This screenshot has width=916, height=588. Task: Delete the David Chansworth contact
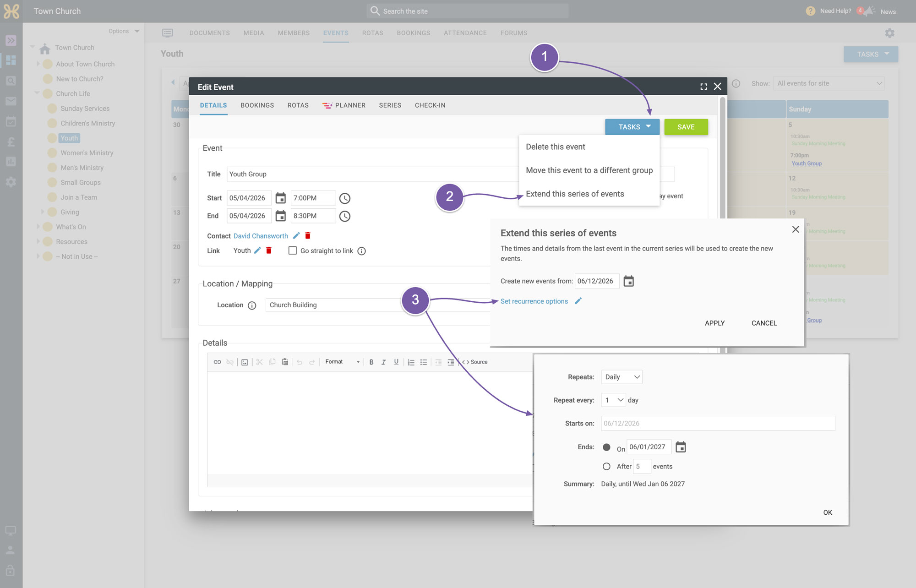coord(308,235)
